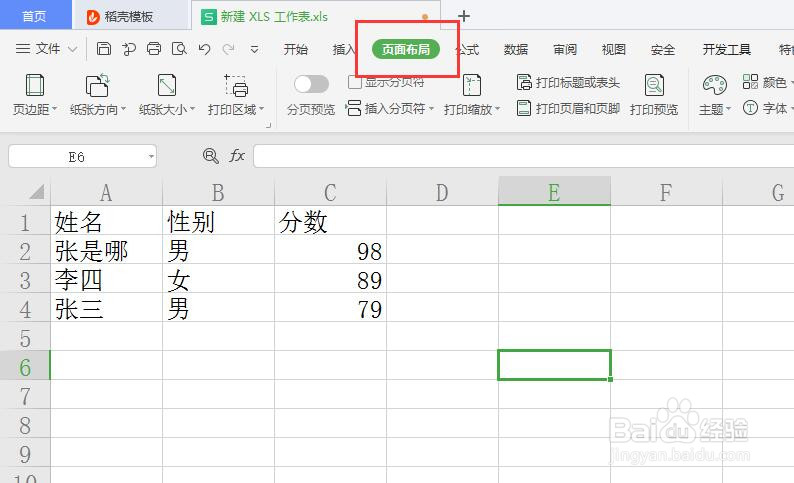Select the 新建 XLS 工作表.xls document tab
This screenshot has height=483, width=794.
(316, 16)
